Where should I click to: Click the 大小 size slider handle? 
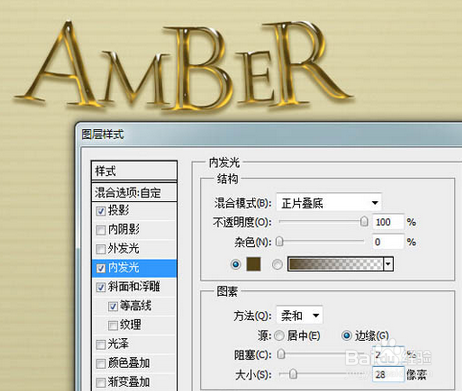click(293, 374)
